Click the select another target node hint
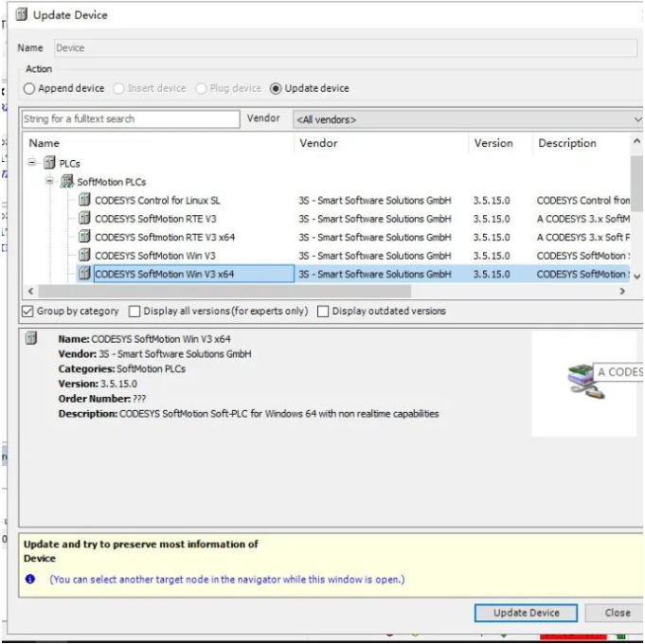Viewport: 645px width, 644px height. point(227,579)
